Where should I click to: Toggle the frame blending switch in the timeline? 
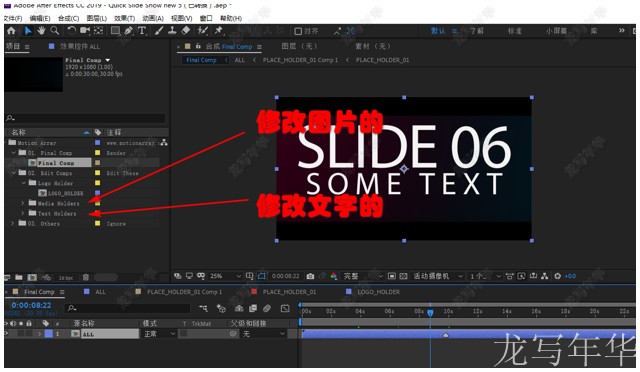(253, 308)
